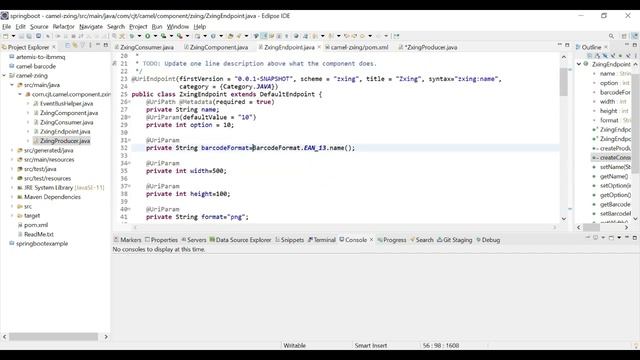Open the Source menu

pyautogui.click(x=39, y=27)
